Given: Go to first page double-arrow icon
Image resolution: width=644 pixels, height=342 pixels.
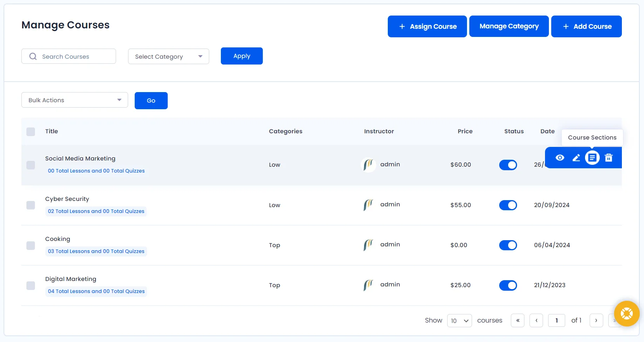Looking at the screenshot, I should pyautogui.click(x=518, y=321).
